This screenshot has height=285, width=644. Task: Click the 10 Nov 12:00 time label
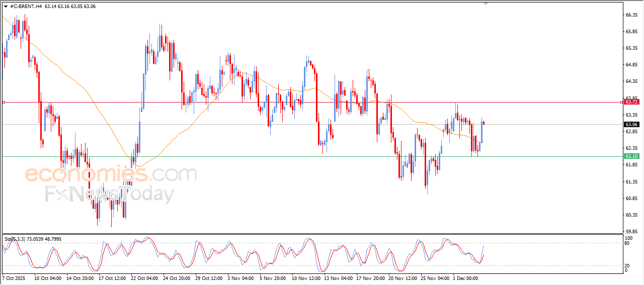(305, 277)
